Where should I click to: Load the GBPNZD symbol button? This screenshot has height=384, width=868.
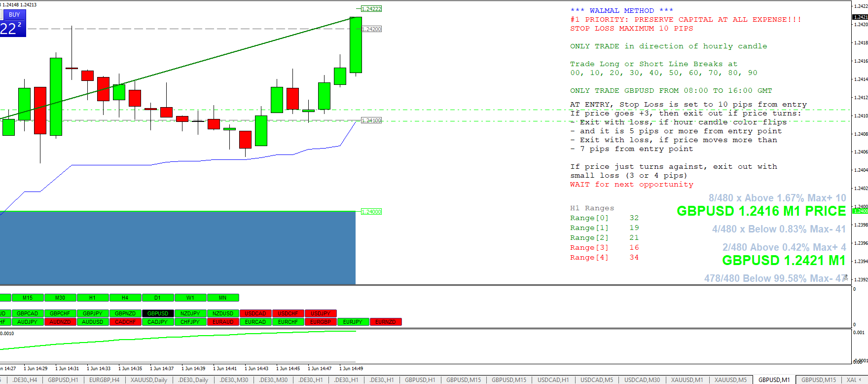click(x=125, y=313)
